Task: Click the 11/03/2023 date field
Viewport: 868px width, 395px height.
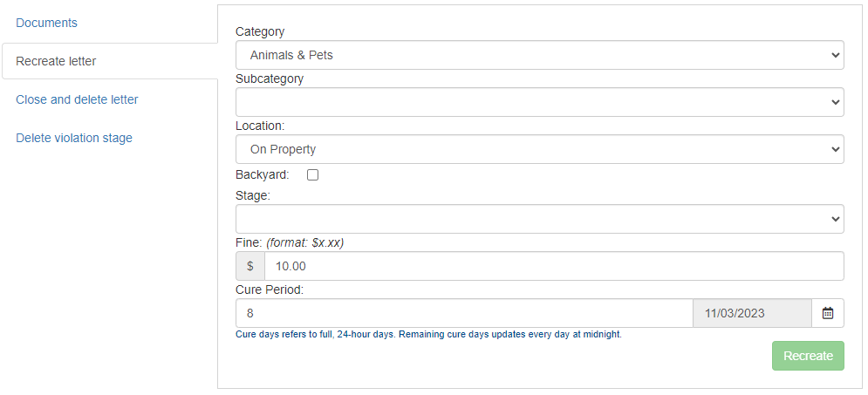Action: tap(752, 313)
